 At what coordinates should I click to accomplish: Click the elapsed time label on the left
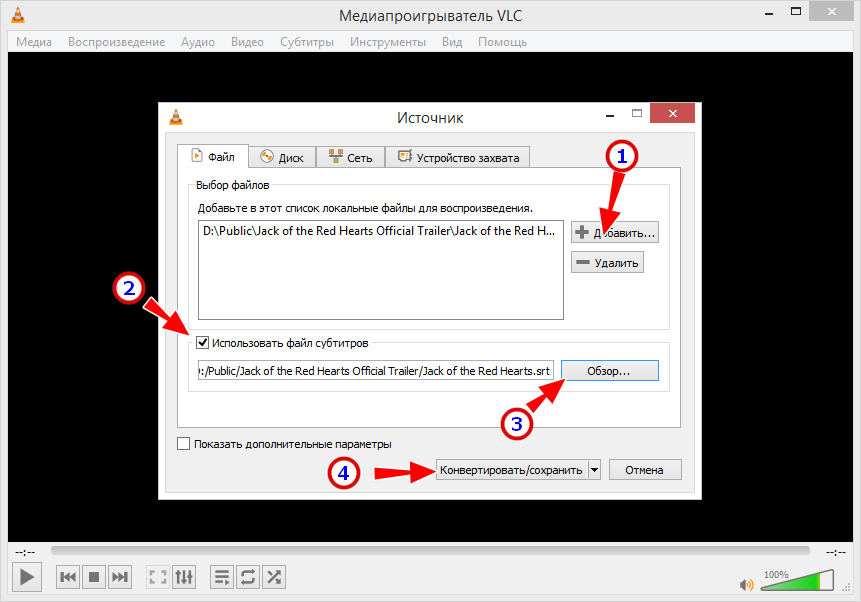[x=25, y=552]
